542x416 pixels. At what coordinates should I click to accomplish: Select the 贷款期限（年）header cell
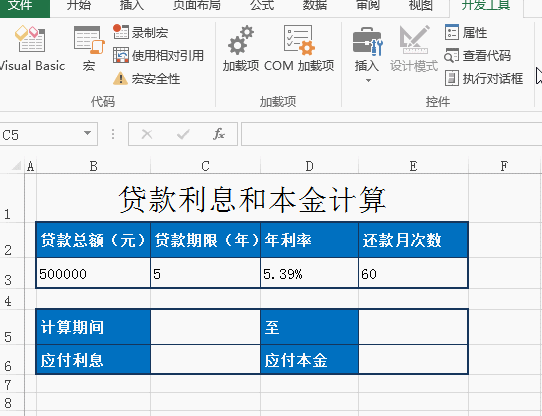[x=205, y=240]
